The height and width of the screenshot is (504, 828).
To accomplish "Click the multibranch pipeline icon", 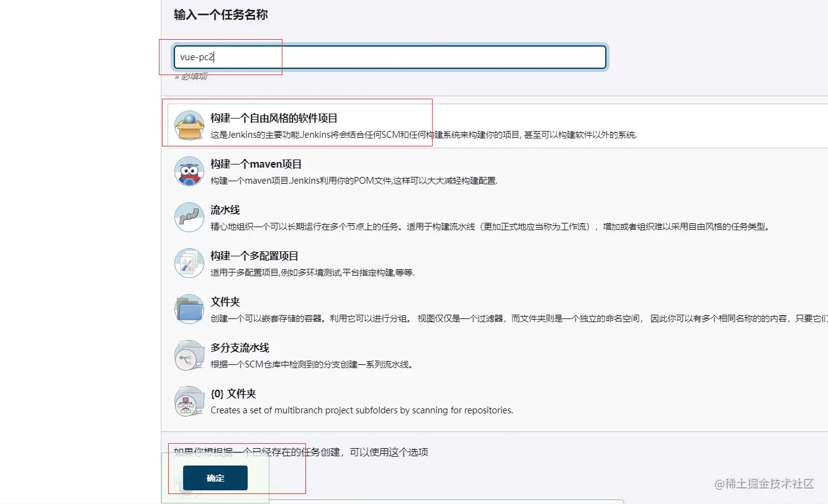I will point(189,355).
